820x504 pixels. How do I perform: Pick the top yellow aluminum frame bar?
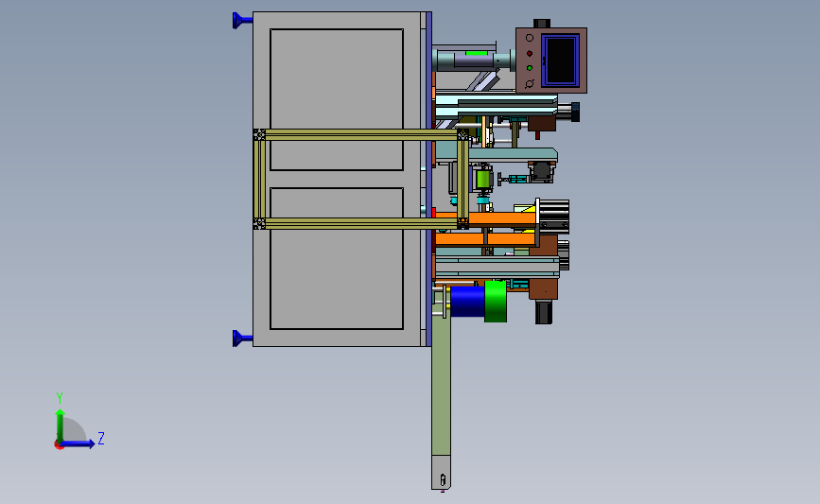click(x=361, y=135)
